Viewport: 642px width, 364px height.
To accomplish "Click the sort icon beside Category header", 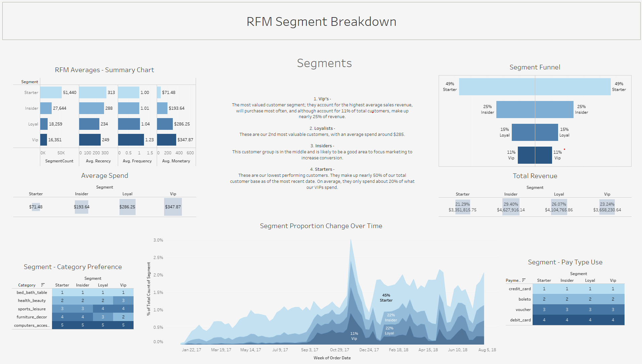I will (x=43, y=285).
